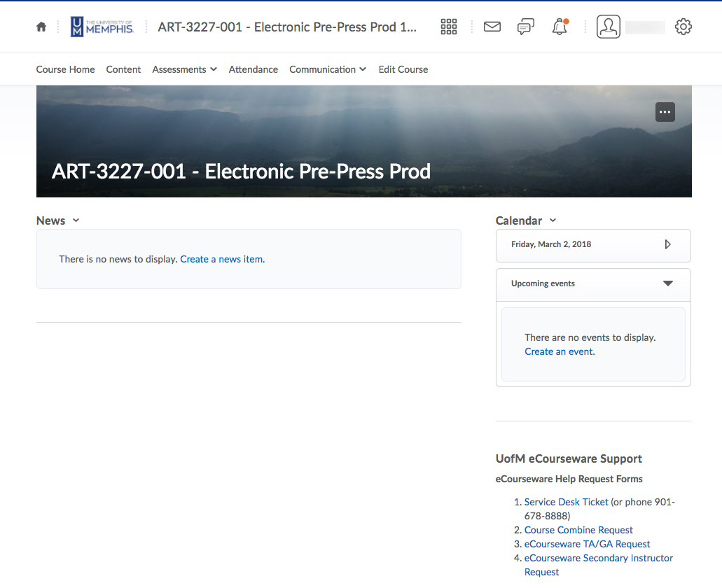Click the Create an event link

click(x=560, y=351)
